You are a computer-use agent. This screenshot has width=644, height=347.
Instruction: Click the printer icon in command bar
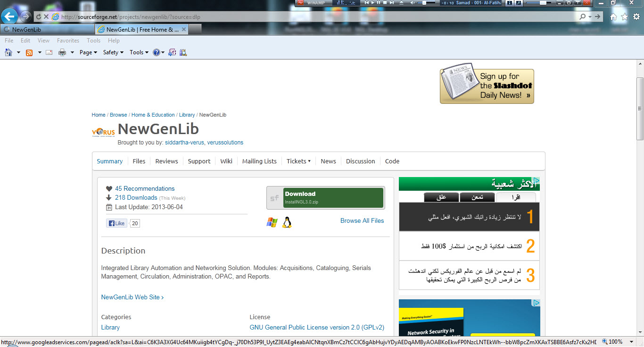[62, 52]
